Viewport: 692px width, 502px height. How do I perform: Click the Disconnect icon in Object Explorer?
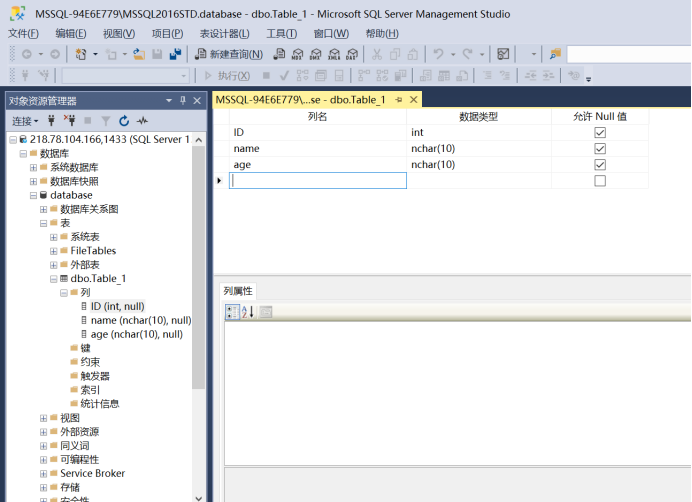pos(69,121)
